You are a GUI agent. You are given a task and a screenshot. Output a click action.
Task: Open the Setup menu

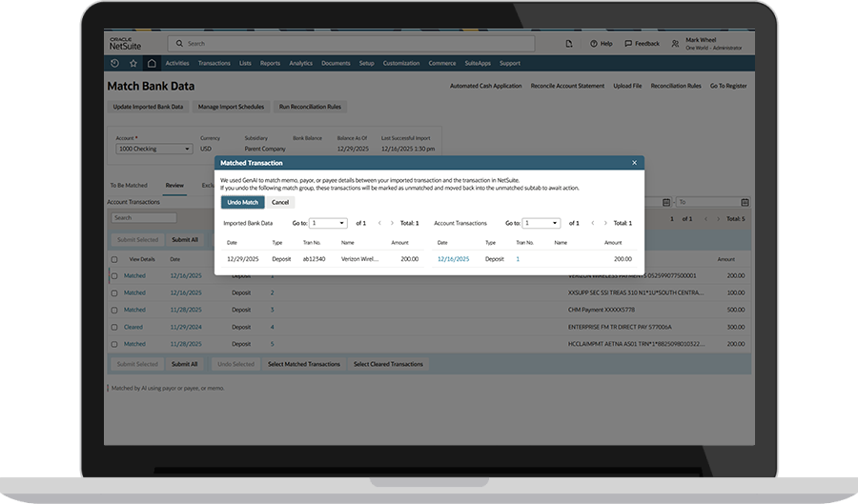[367, 64]
